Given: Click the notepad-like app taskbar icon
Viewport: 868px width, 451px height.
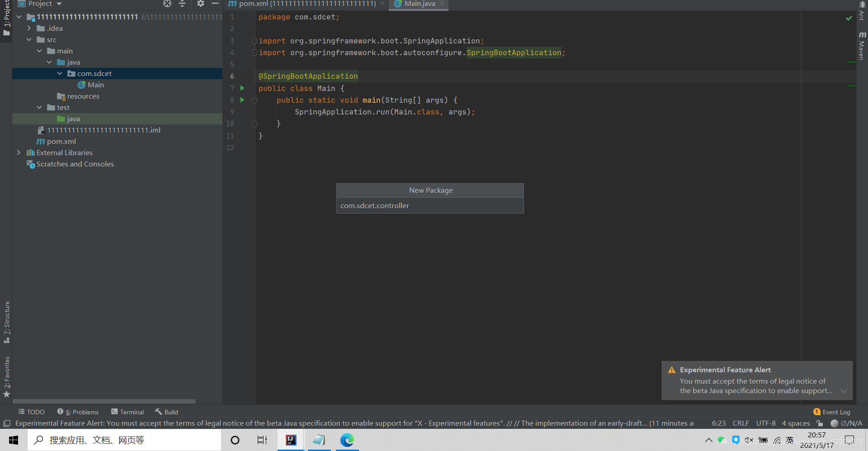Looking at the screenshot, I should pos(319,440).
